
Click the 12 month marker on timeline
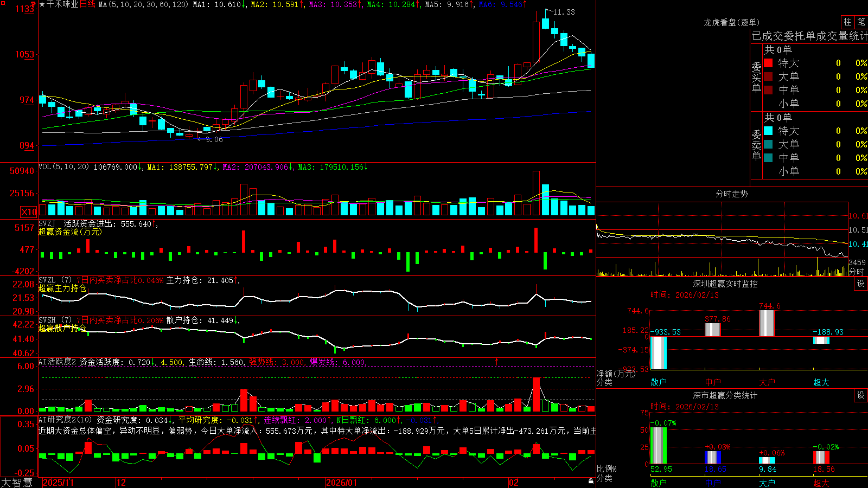tap(122, 483)
